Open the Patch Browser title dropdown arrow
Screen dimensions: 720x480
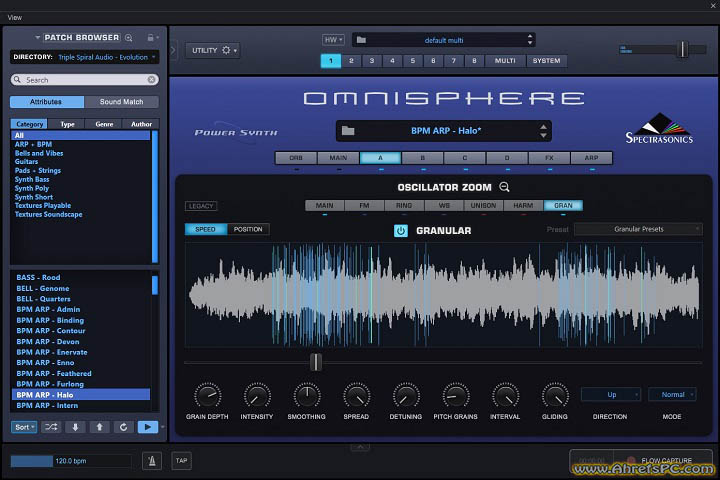37,37
